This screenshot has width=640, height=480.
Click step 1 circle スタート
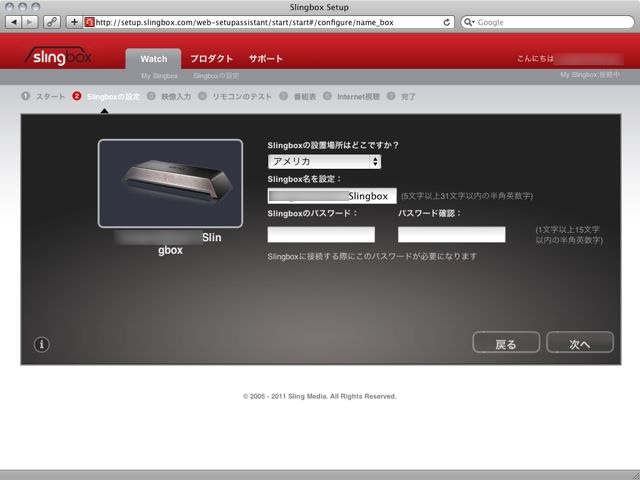25,96
